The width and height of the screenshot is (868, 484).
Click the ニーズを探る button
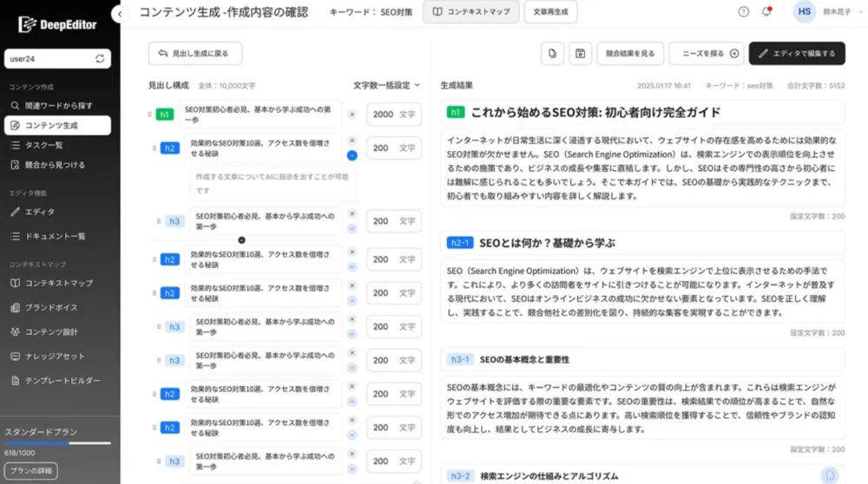707,53
